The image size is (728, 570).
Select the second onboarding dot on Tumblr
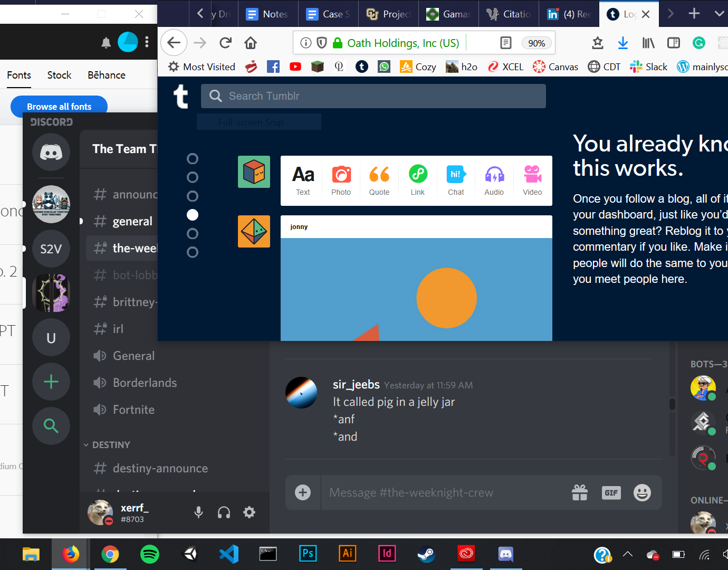(x=193, y=177)
